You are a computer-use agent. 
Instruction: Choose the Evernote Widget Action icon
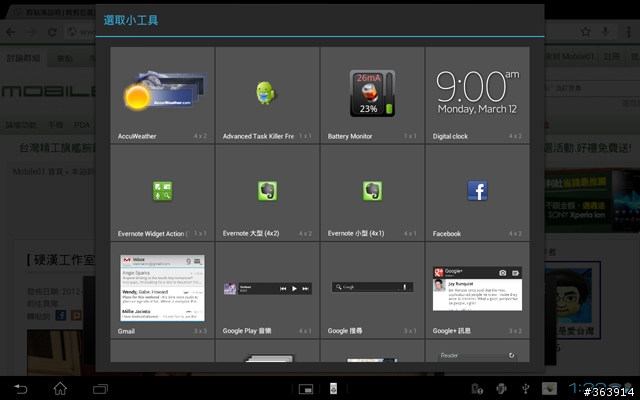[x=162, y=191]
